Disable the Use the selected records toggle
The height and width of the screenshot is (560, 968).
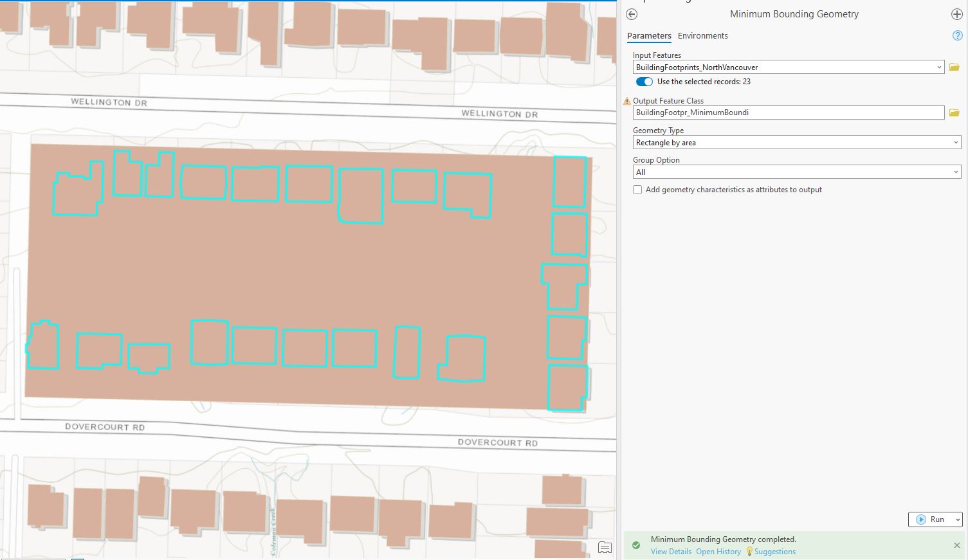click(644, 82)
